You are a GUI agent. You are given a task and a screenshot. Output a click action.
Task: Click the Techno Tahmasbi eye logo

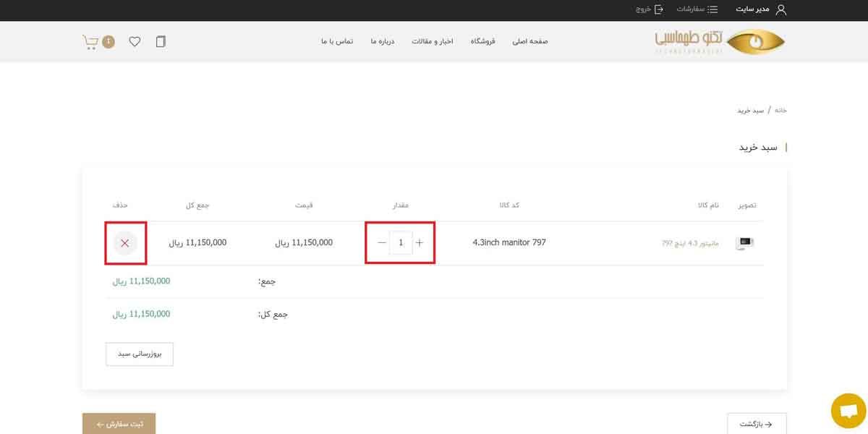(x=754, y=42)
